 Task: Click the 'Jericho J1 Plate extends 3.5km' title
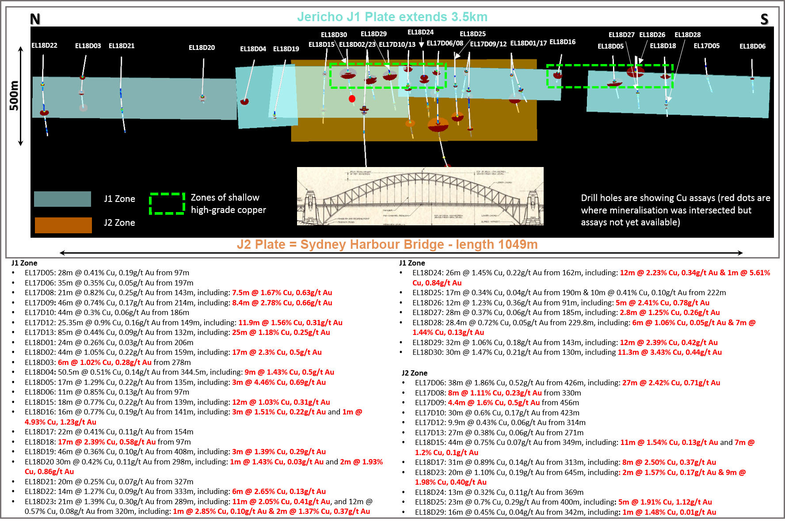[x=392, y=17]
